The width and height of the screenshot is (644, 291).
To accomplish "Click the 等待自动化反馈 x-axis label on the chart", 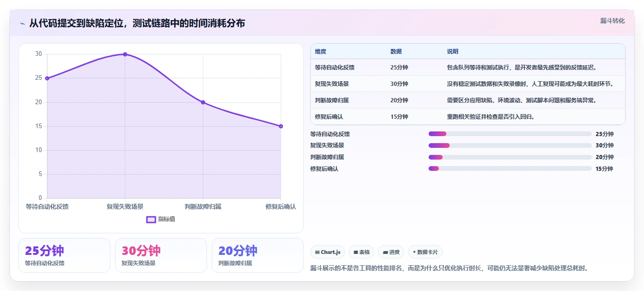I will tap(47, 207).
